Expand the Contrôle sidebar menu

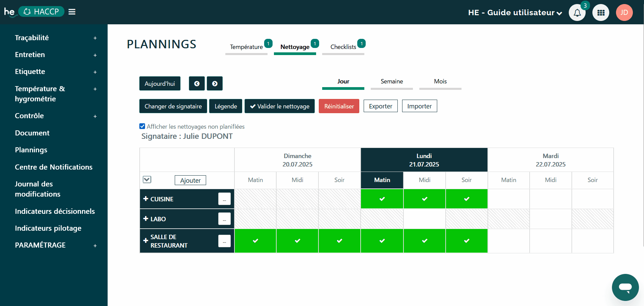[95, 116]
